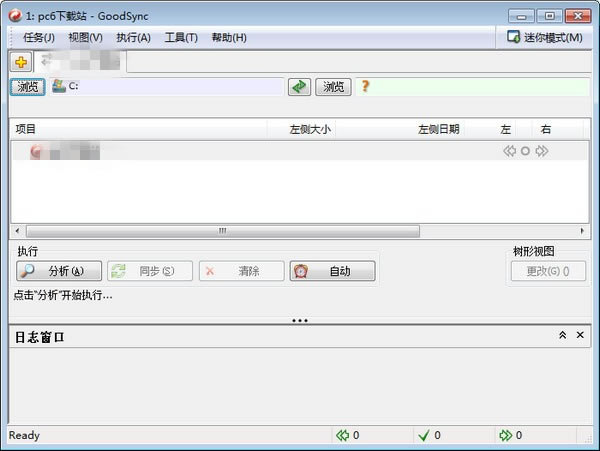Select the blurred job tab
The height and width of the screenshot is (451, 600).
[80, 61]
